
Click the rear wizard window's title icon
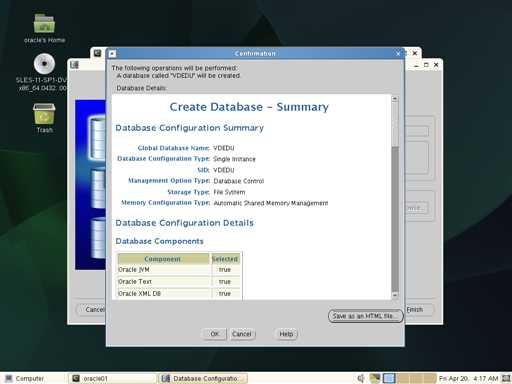[x=74, y=65]
